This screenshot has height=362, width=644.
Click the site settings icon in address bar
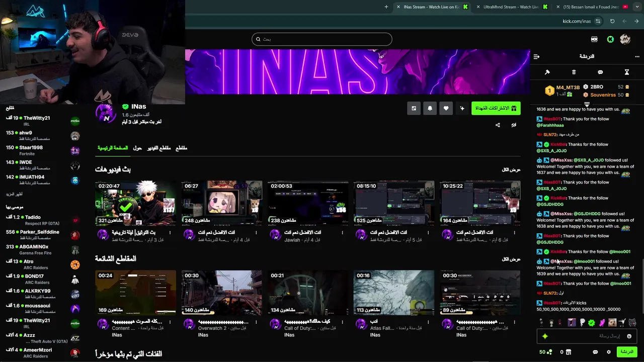pyautogui.click(x=598, y=21)
